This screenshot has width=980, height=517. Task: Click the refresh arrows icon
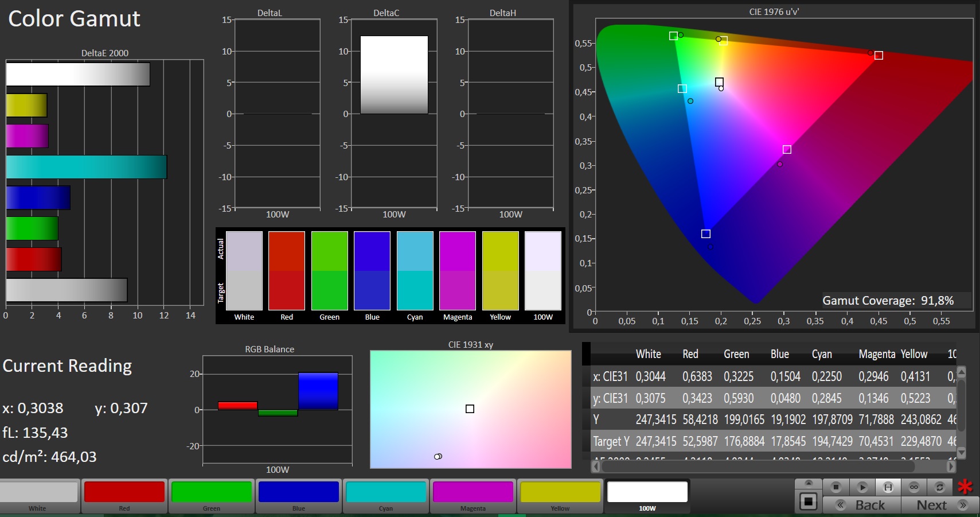pyautogui.click(x=939, y=487)
